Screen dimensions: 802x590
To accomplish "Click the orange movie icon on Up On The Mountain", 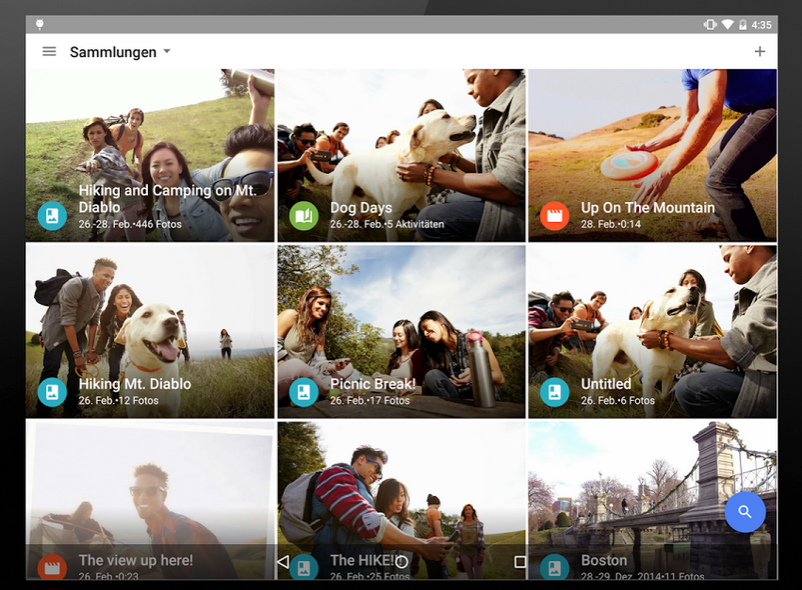I will [x=554, y=215].
